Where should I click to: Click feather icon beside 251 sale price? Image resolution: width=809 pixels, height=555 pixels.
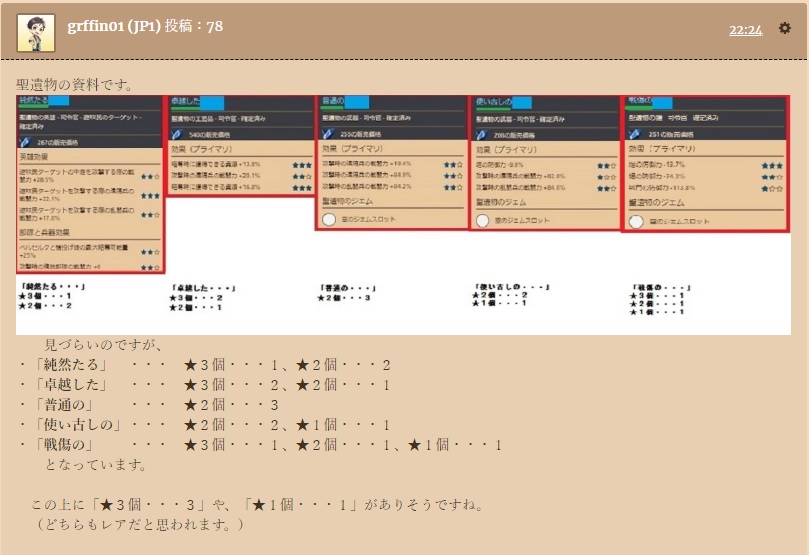coord(635,134)
